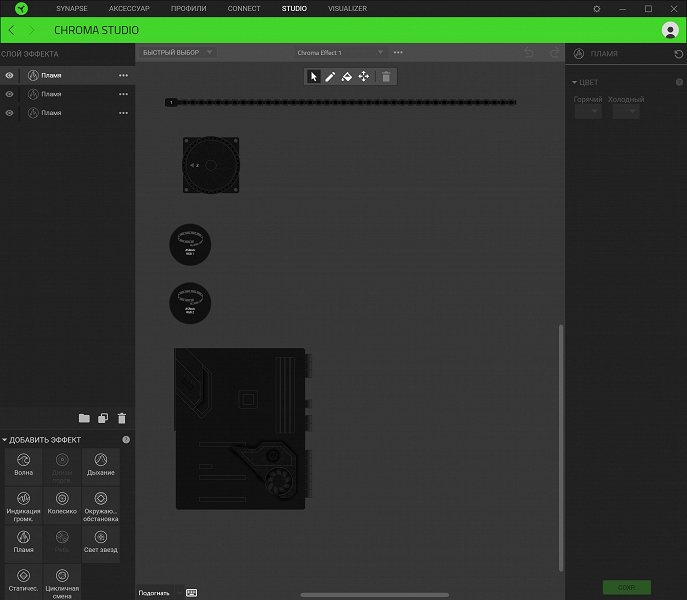Click the СОХР. save button
The width and height of the screenshot is (687, 600).
pos(627,587)
